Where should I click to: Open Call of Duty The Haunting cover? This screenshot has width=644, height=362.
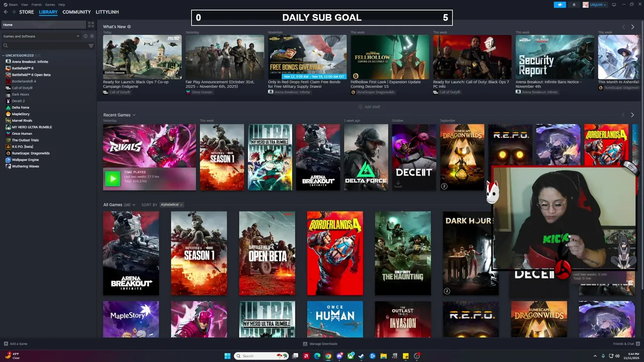[403, 253]
